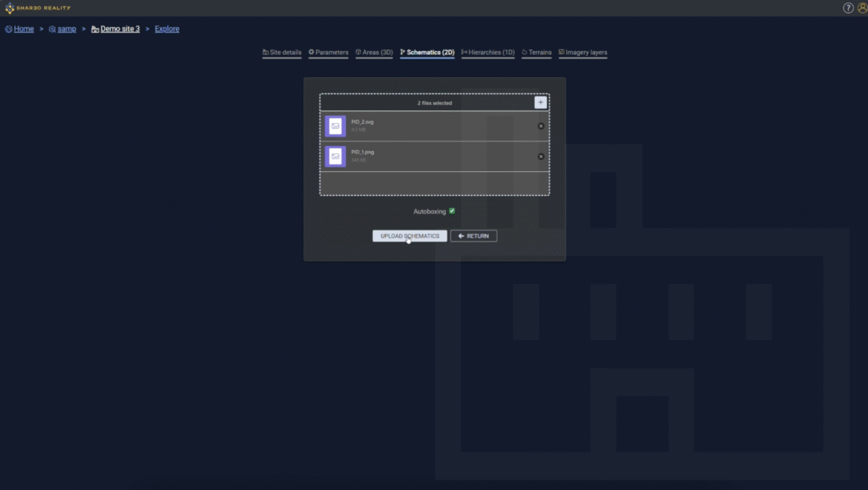Click the Terrains icon
Screen dimensions: 868x490
tap(525, 52)
